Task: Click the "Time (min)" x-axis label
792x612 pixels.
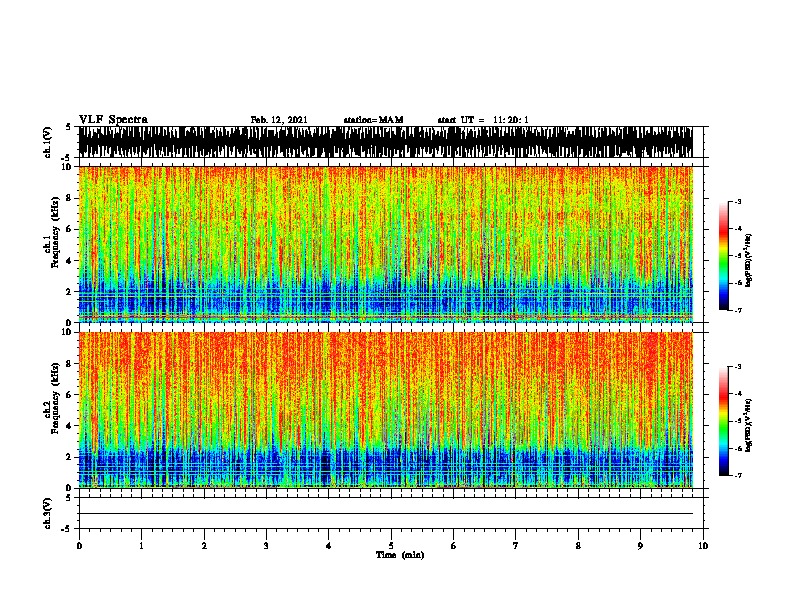Action: tap(400, 555)
